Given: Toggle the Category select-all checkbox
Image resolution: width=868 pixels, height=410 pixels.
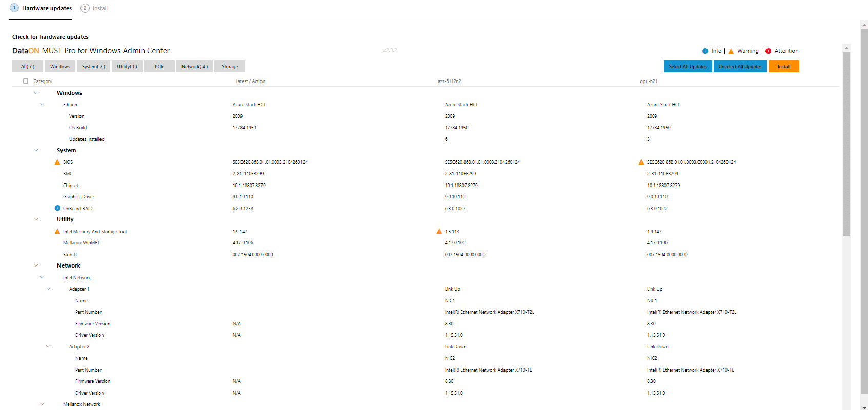Looking at the screenshot, I should coord(26,81).
